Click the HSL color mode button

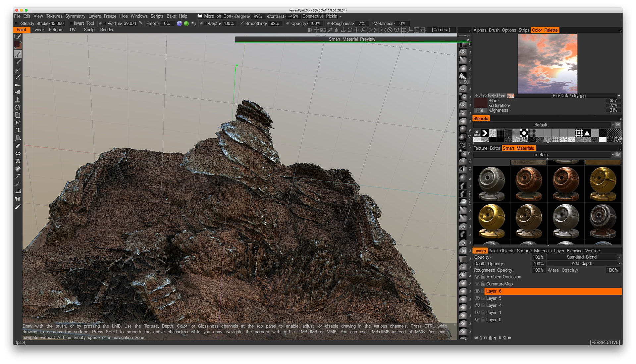pyautogui.click(x=480, y=110)
